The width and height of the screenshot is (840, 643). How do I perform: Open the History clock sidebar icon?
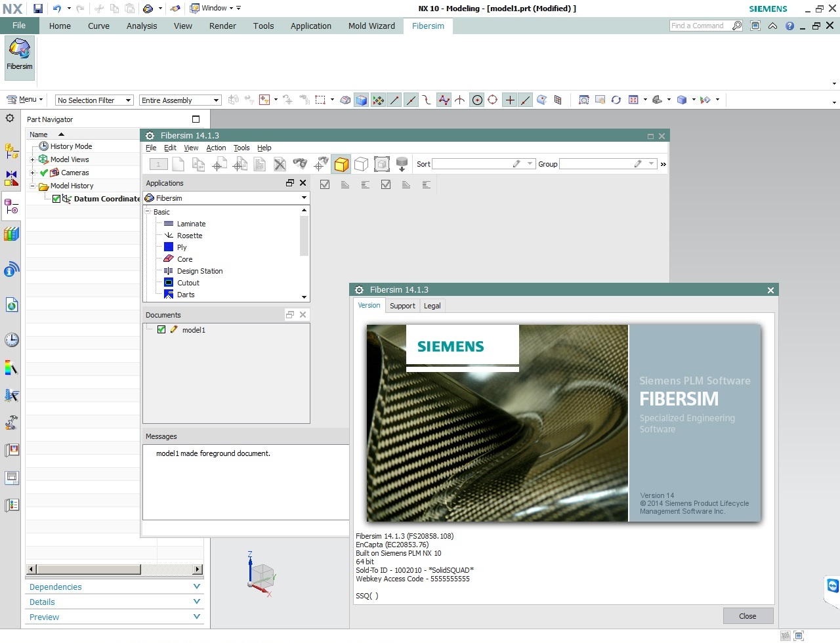tap(11, 339)
